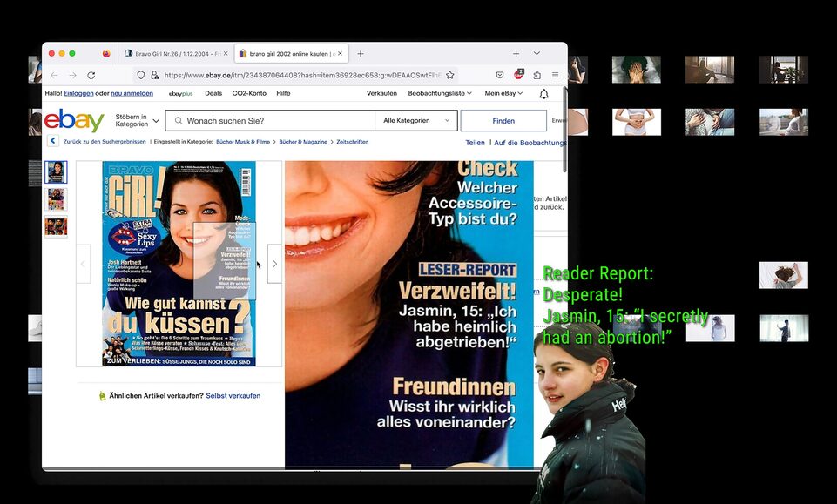The height and width of the screenshot is (504, 837).
Task: Click the magnifier icon in eBay search field
Action: [179, 120]
